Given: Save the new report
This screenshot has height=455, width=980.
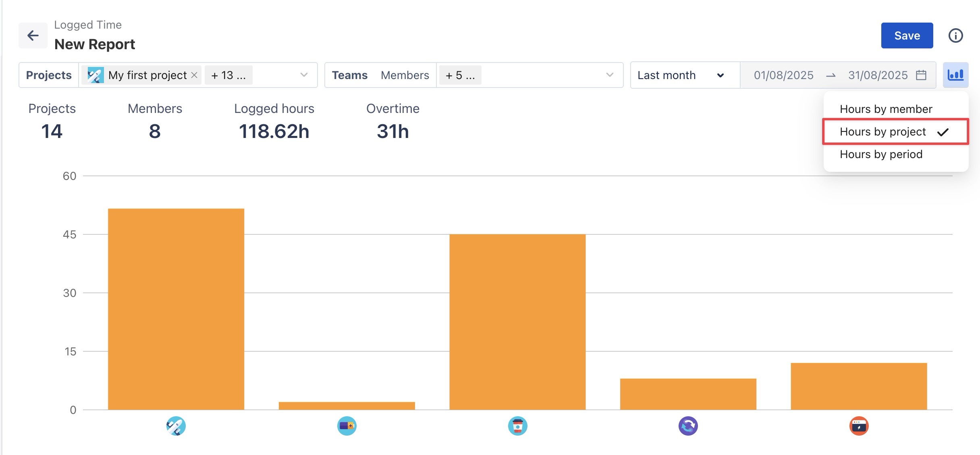Looking at the screenshot, I should coord(907,35).
